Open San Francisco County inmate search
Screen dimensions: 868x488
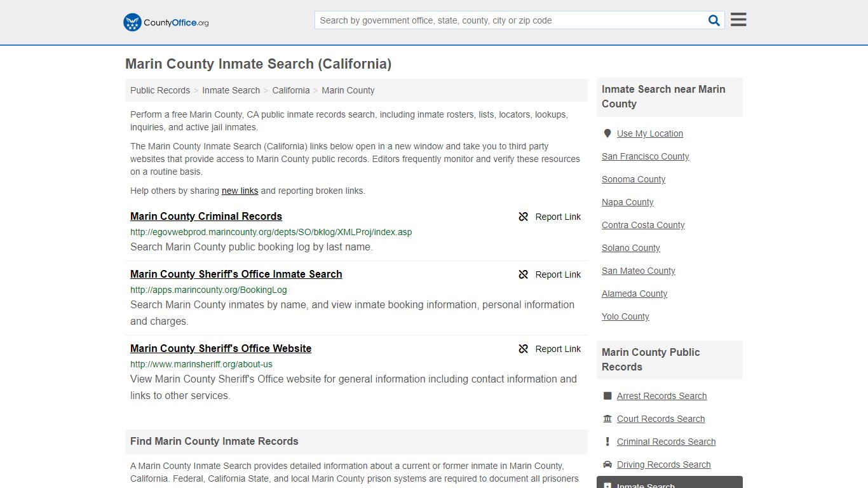646,156
